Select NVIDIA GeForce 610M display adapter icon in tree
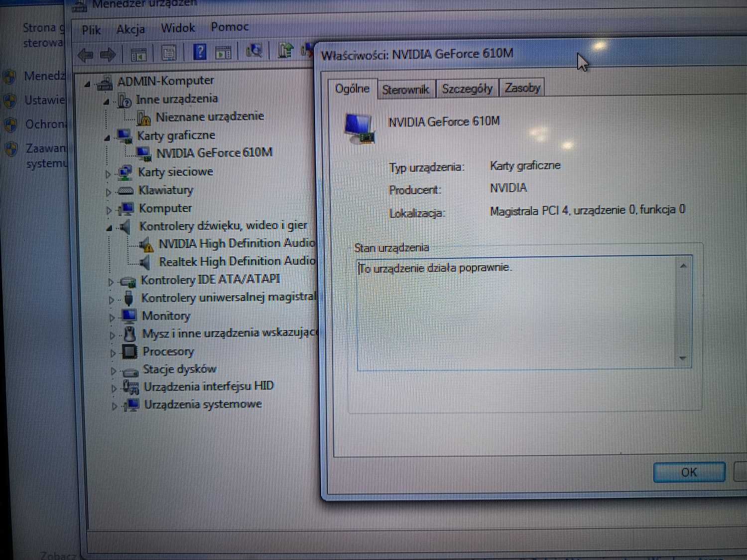The image size is (747, 560). (x=144, y=154)
